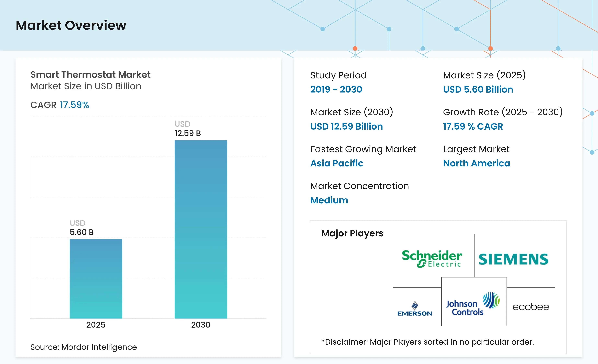Click the 'Market Size in USD Billion' subtitle
The width and height of the screenshot is (598, 364).
coord(86,86)
